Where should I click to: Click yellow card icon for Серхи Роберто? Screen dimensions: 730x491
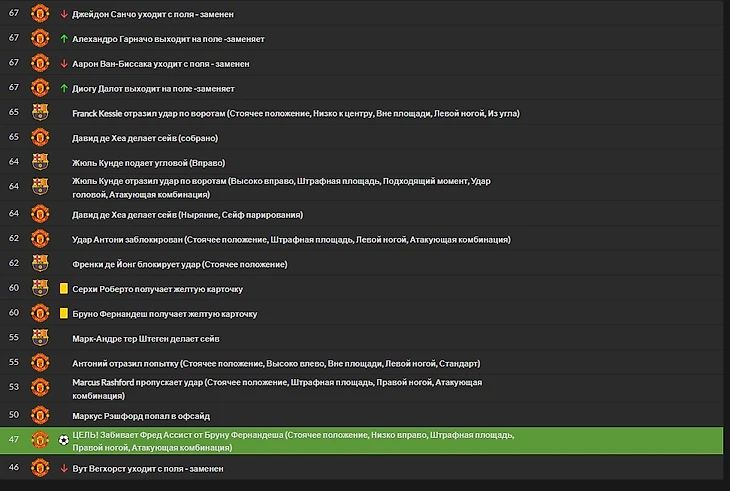coord(64,289)
